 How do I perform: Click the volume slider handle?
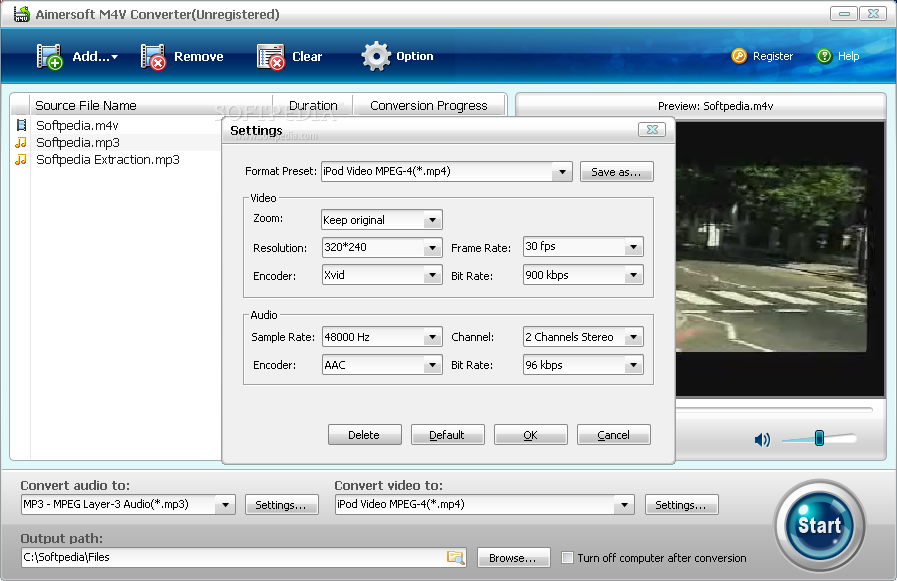pos(819,439)
